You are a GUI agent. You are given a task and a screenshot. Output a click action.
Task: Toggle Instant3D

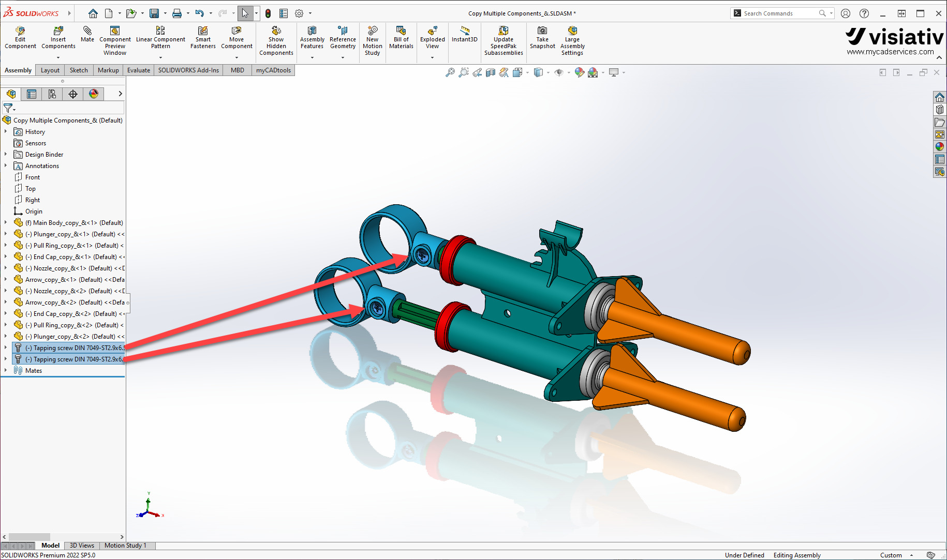[x=465, y=35]
